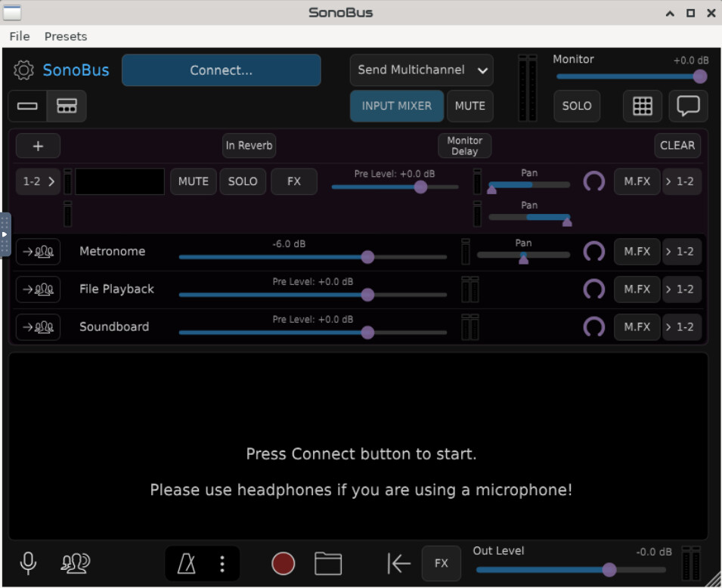Click the File Playback monitor knob

click(594, 289)
